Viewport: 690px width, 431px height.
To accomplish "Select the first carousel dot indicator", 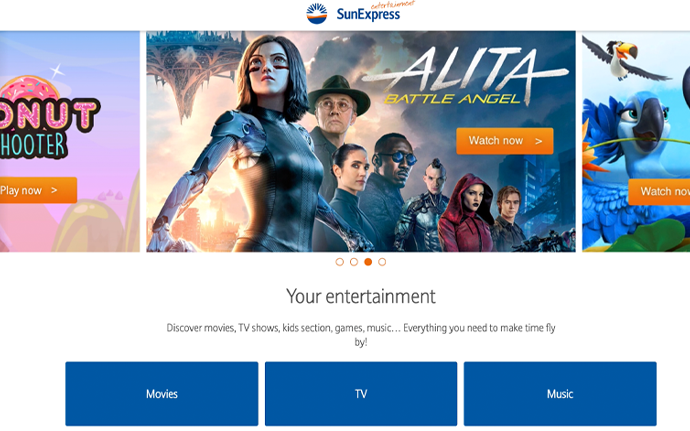I will 339,262.
